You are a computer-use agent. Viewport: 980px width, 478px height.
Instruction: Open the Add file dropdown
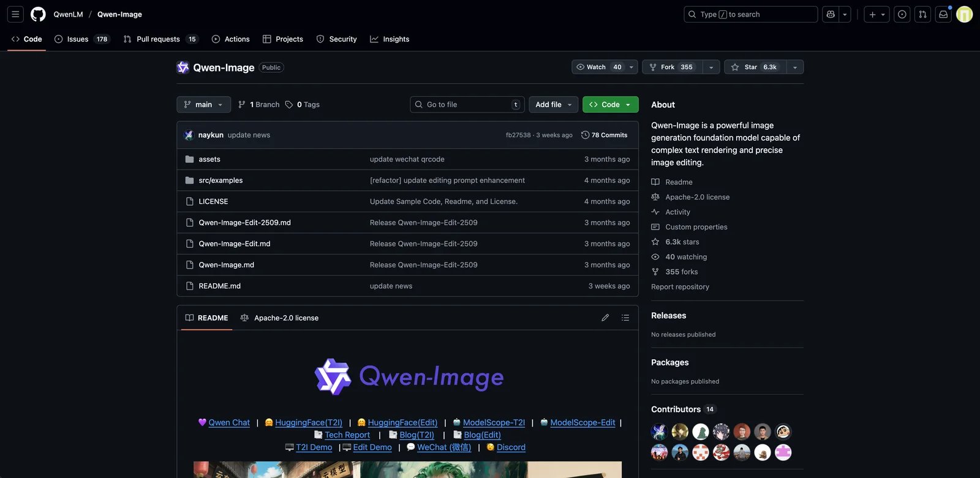pos(554,105)
